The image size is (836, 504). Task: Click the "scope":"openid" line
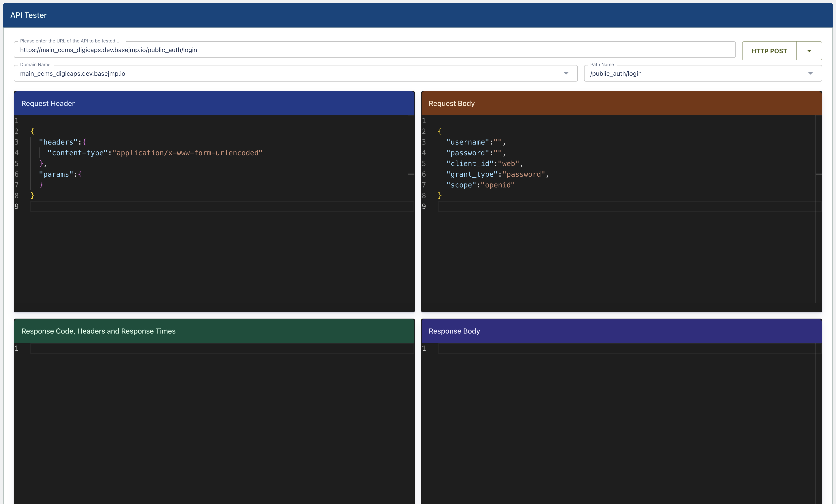[x=480, y=185]
